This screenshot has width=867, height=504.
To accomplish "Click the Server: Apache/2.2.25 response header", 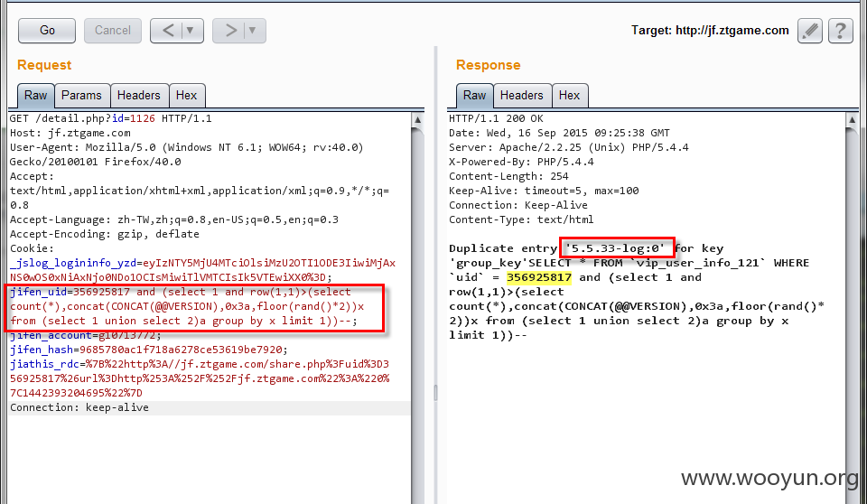I will (568, 147).
